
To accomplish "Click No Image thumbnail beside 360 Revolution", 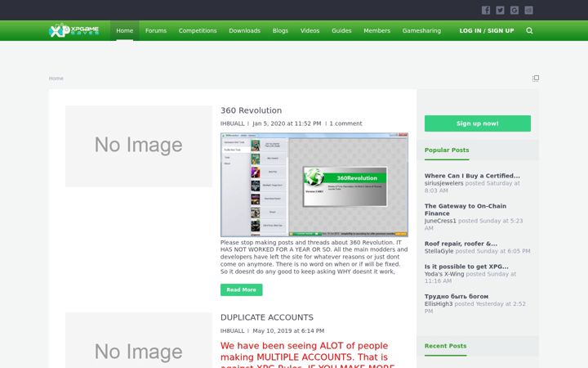I will 139,146.
